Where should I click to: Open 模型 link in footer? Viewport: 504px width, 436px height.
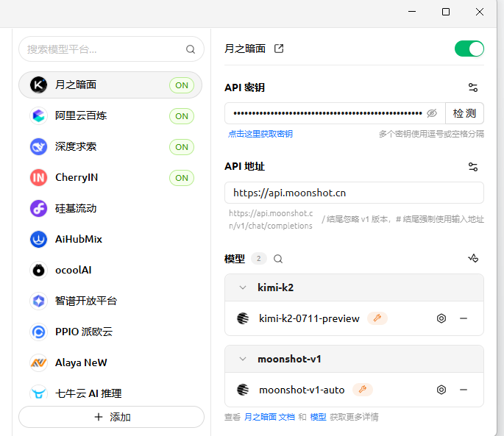[318, 417]
